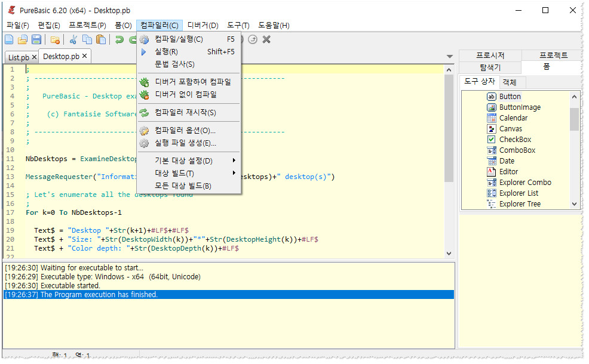The width and height of the screenshot is (589, 364).
Task: Click the green Undo arrow icon
Action: 119,39
